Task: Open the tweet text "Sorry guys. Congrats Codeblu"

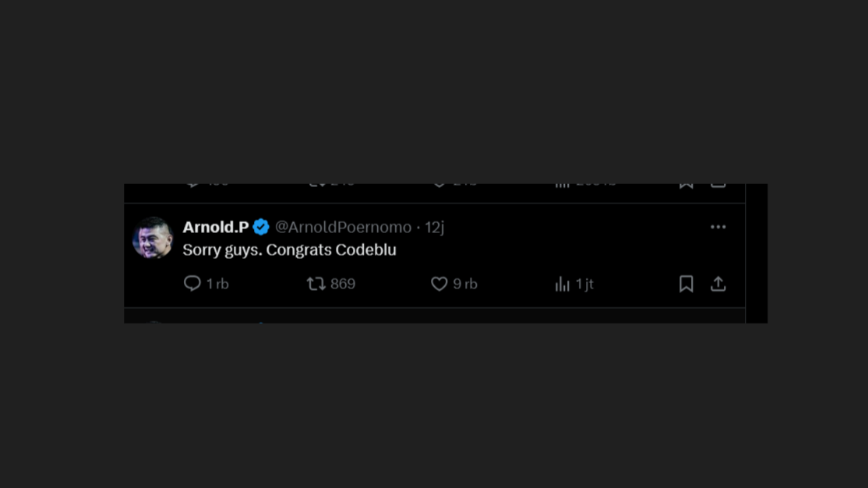Action: 289,250
